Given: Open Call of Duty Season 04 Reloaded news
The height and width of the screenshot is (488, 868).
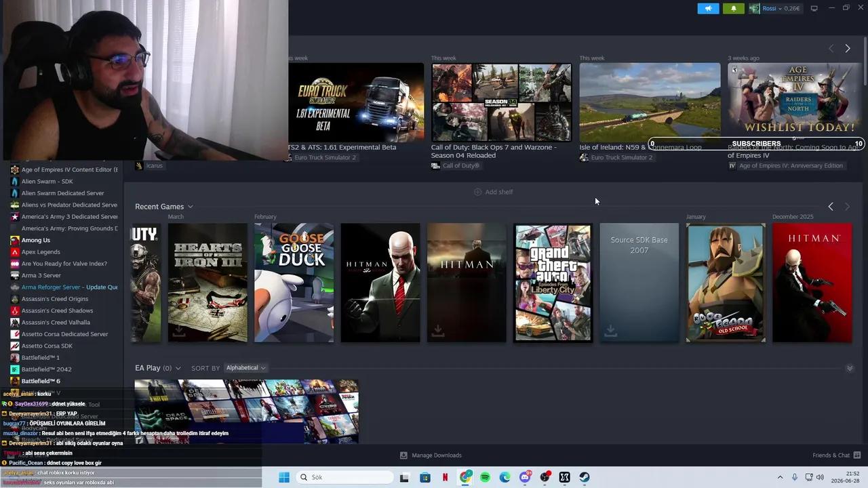Looking at the screenshot, I should 501,102.
